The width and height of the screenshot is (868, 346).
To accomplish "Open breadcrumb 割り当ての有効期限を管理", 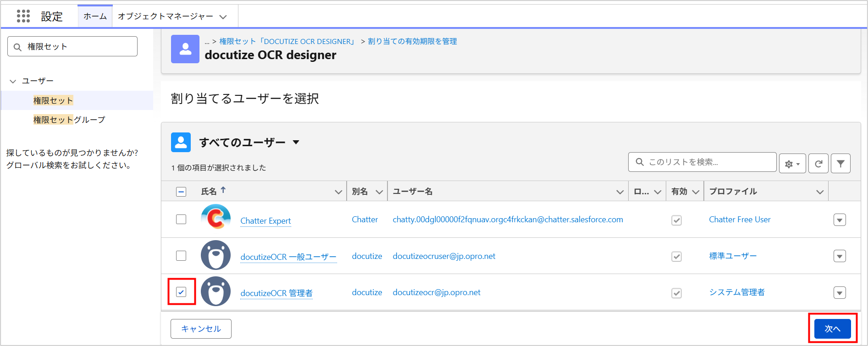I will point(412,41).
